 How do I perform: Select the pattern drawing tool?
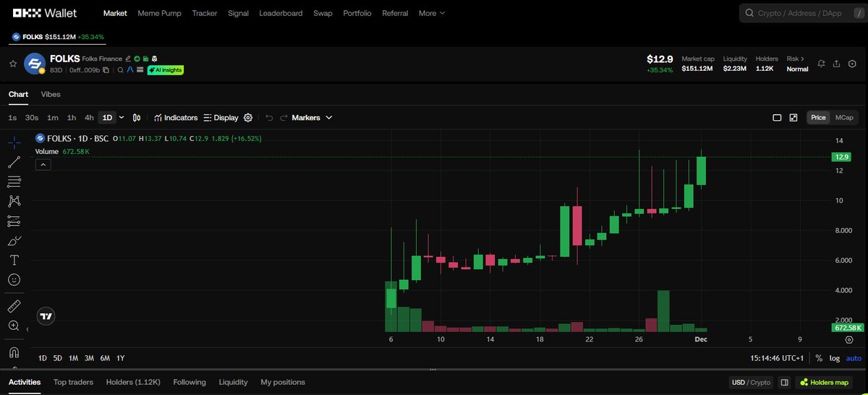14,201
